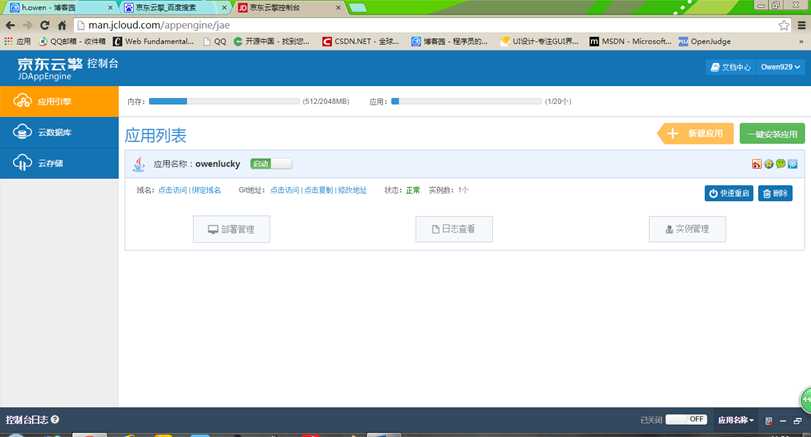Viewport: 811px width, 437px height.
Task: Click the green floating circle at right edge
Action: 806,400
